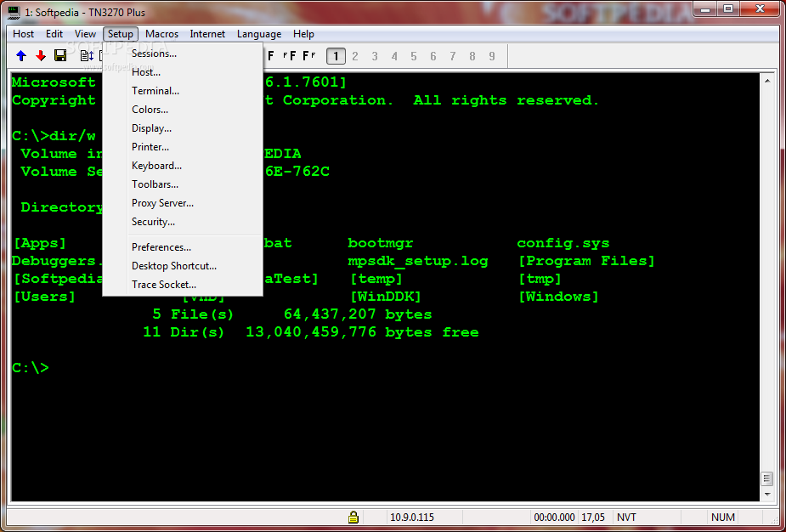Click the C:\>dir/w command line
Image resolution: width=786 pixels, height=532 pixels.
(x=54, y=136)
